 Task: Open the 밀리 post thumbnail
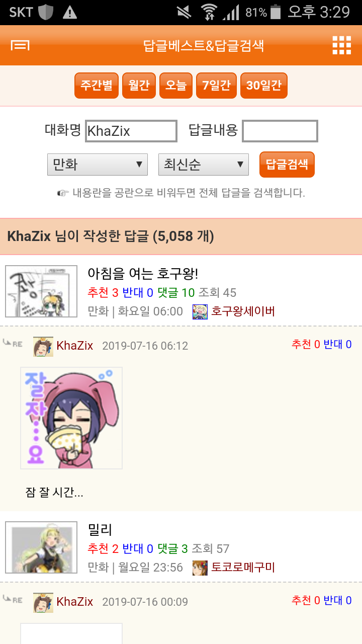(x=41, y=547)
